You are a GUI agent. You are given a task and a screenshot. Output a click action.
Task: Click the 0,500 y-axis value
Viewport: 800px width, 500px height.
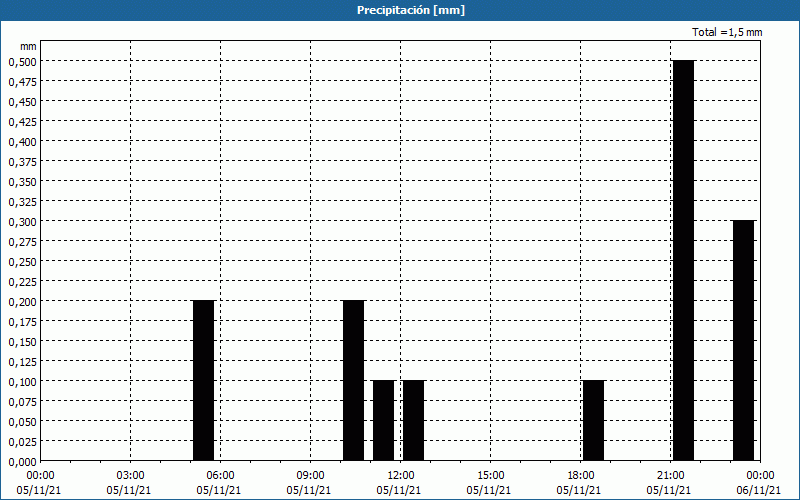pos(22,61)
